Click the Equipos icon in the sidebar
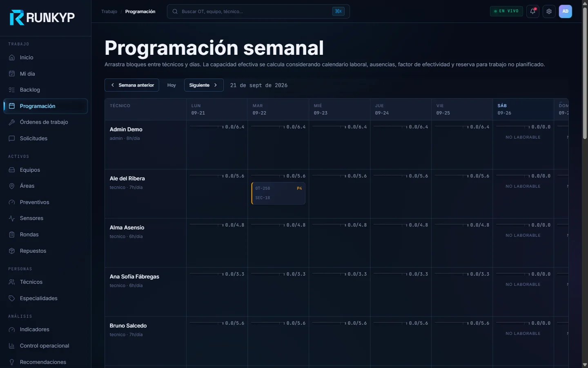The width and height of the screenshot is (588, 368). pyautogui.click(x=12, y=170)
